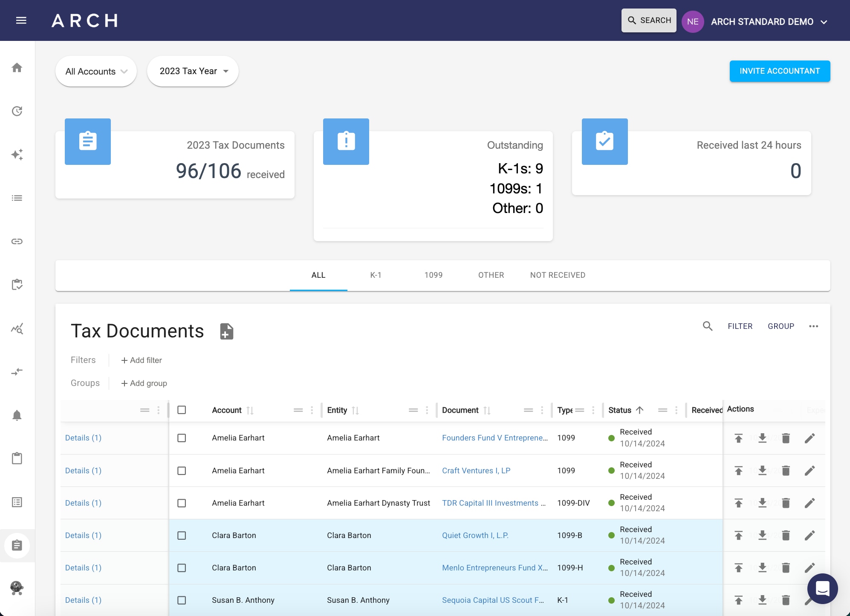
Task: Click the add tax document icon
Action: [x=226, y=331]
